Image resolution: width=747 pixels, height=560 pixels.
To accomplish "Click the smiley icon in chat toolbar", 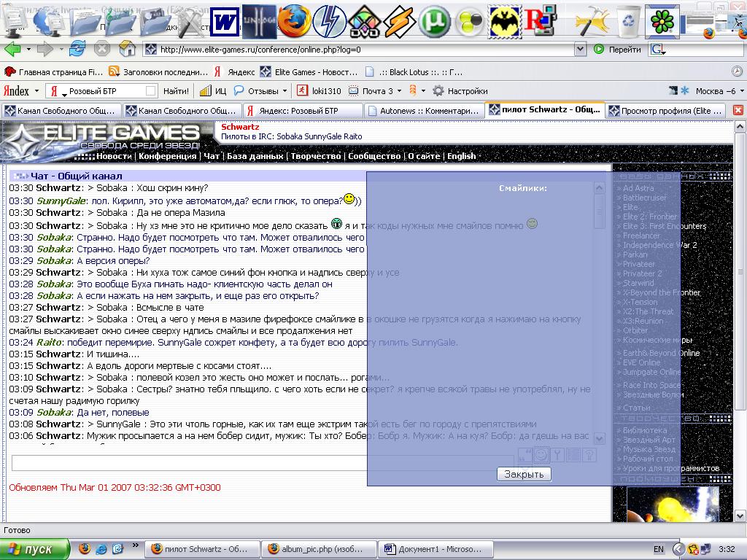I will (x=541, y=455).
